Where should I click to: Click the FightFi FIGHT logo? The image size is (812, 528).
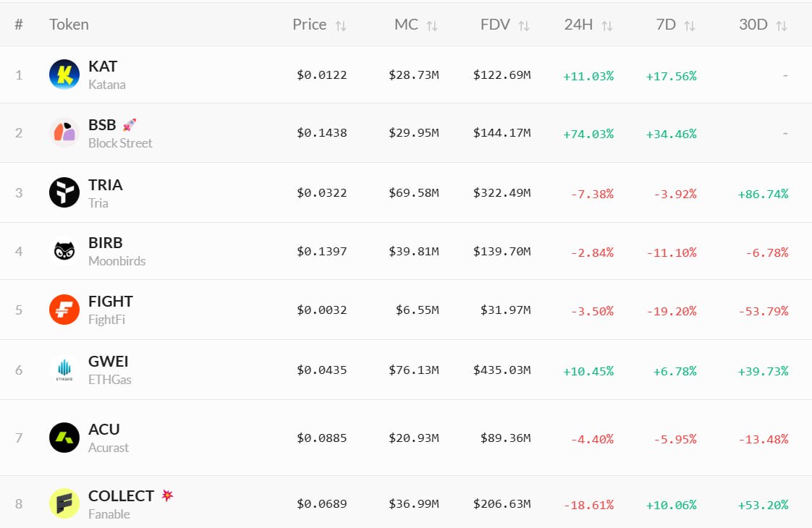click(x=64, y=310)
